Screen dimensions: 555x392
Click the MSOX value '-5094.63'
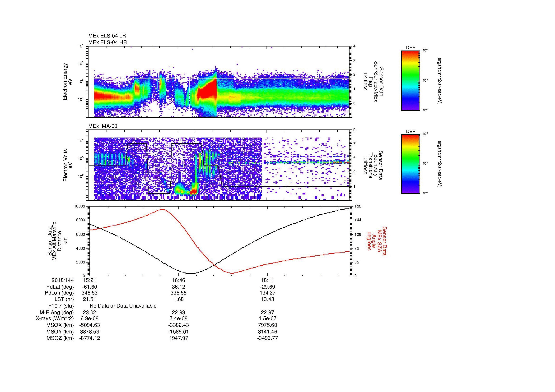click(89, 325)
